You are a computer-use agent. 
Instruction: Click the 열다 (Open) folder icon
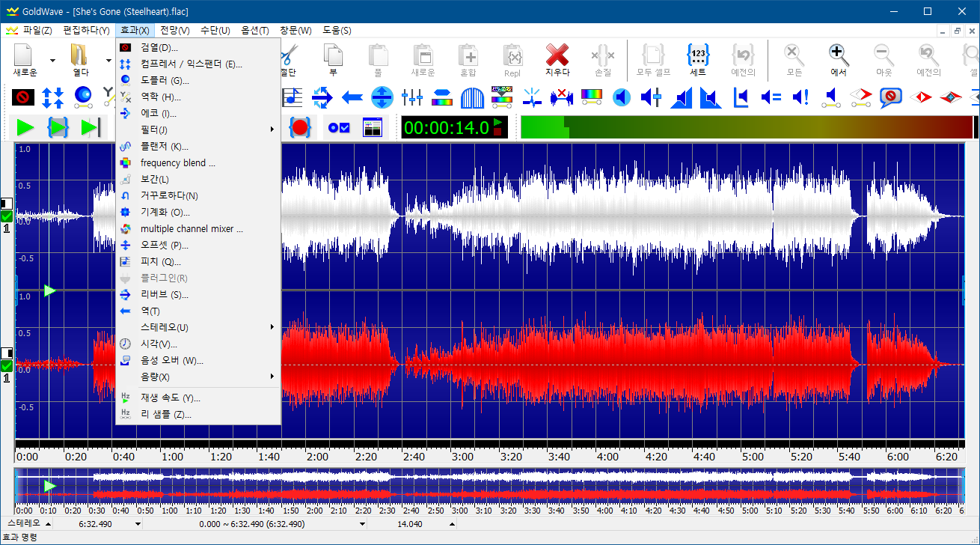pos(80,60)
